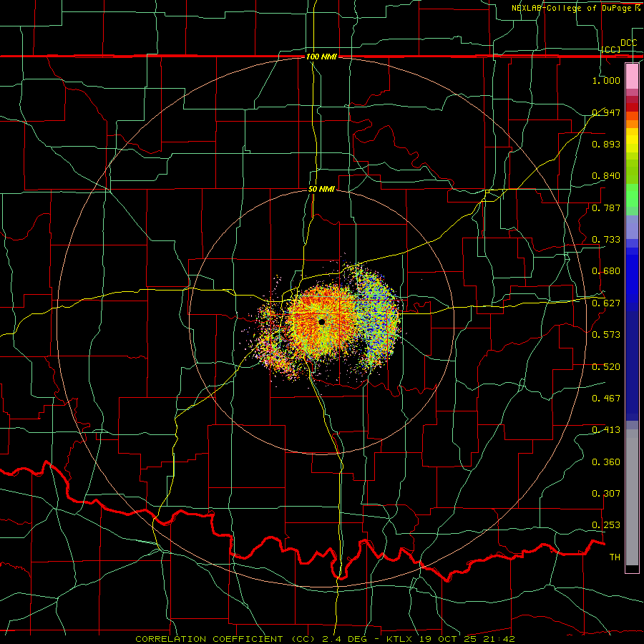Click the 0.787 scale value
The width and height of the screenshot is (644, 644).
click(606, 208)
